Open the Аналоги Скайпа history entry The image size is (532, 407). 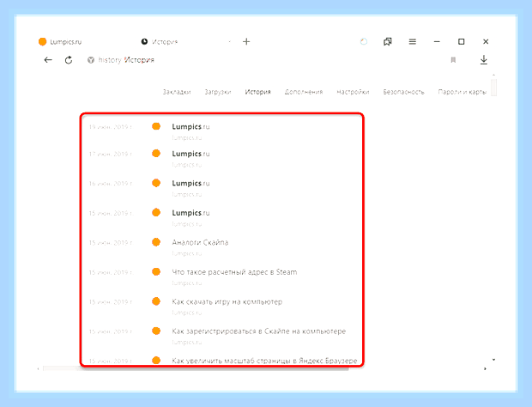click(x=200, y=242)
